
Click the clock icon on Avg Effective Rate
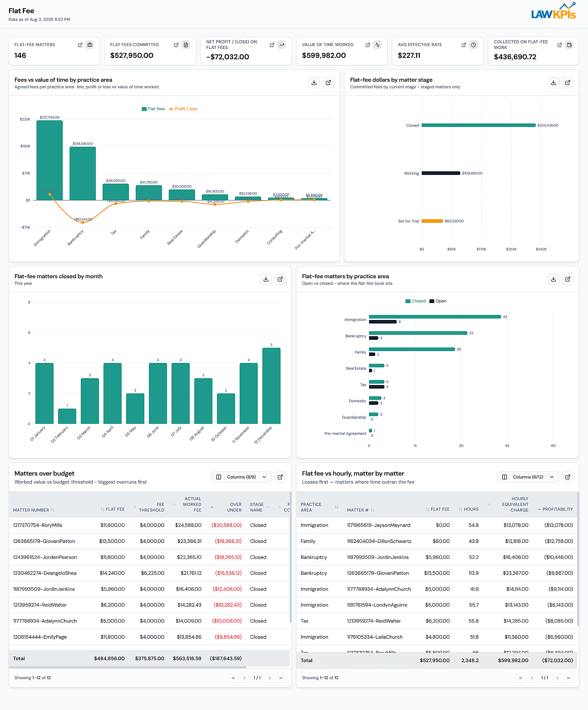point(474,45)
